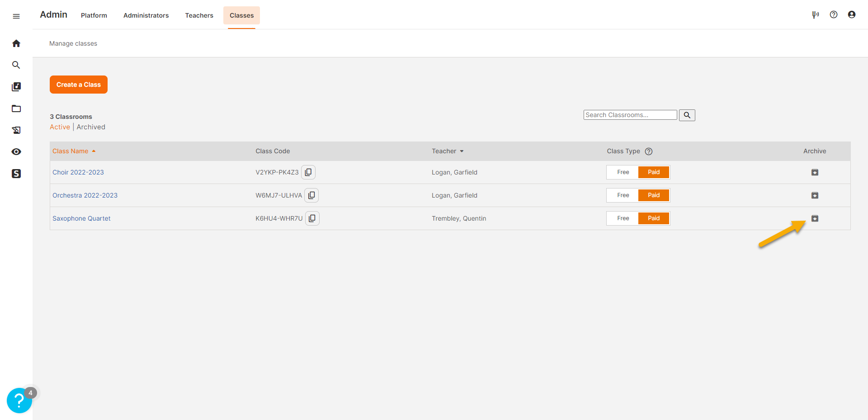Copy the Saxophone Quartet class code
868x420 pixels.
[312, 218]
